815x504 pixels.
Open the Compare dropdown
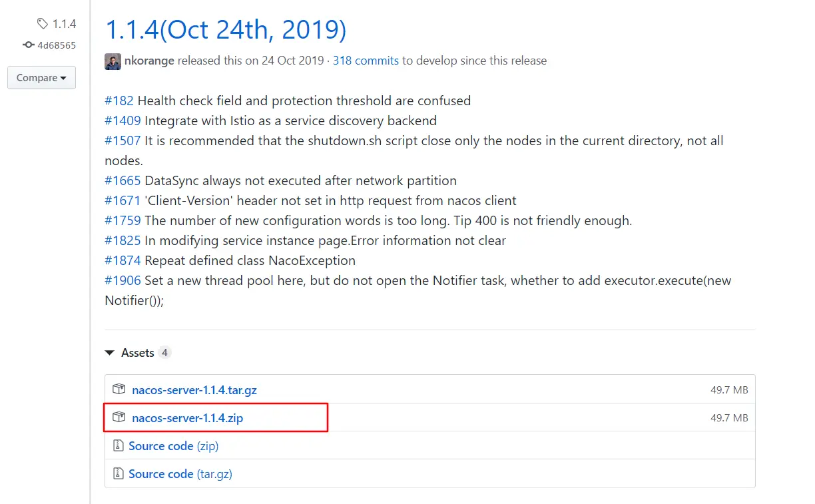point(41,78)
